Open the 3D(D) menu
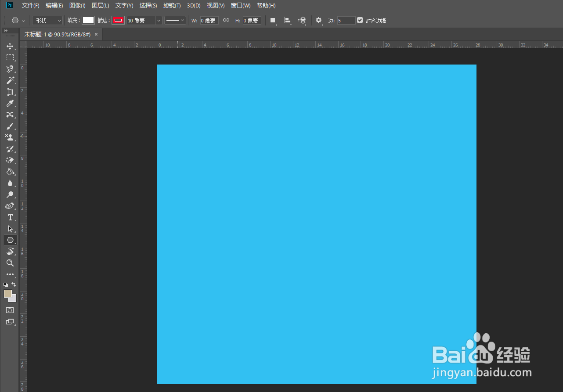 (x=194, y=5)
